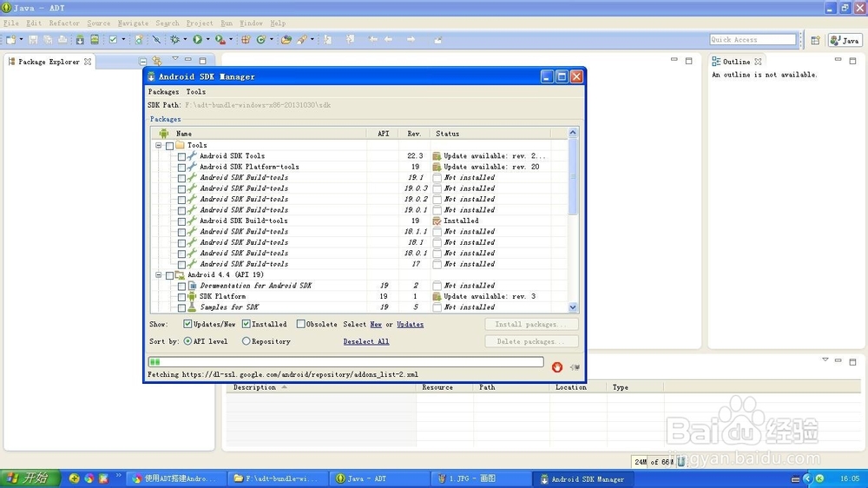Open the File menu

(x=11, y=23)
